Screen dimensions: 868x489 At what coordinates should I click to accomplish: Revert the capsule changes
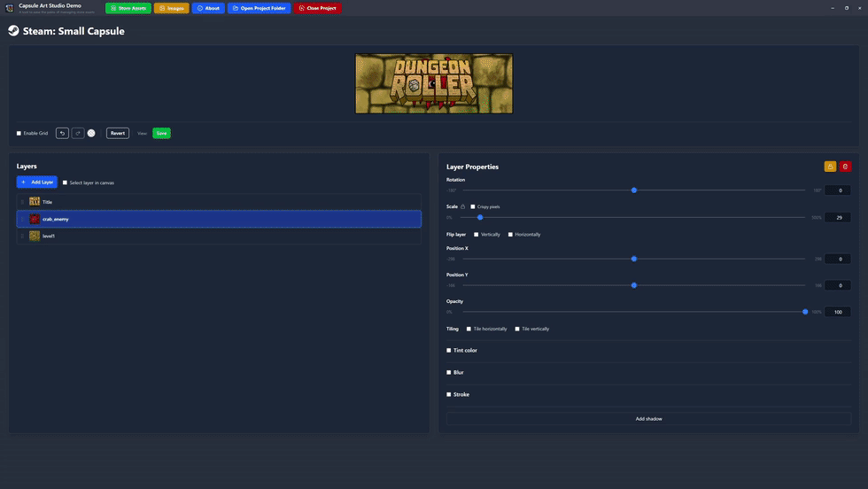pyautogui.click(x=117, y=133)
